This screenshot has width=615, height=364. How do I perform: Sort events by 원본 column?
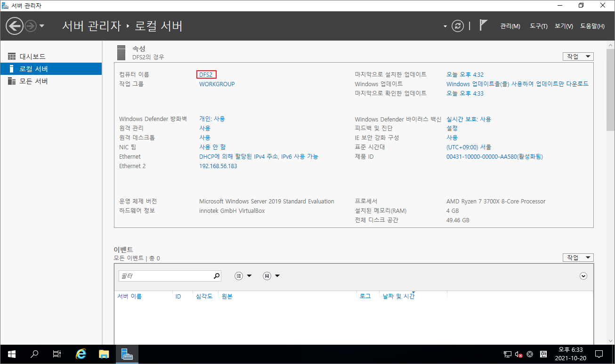(x=227, y=296)
